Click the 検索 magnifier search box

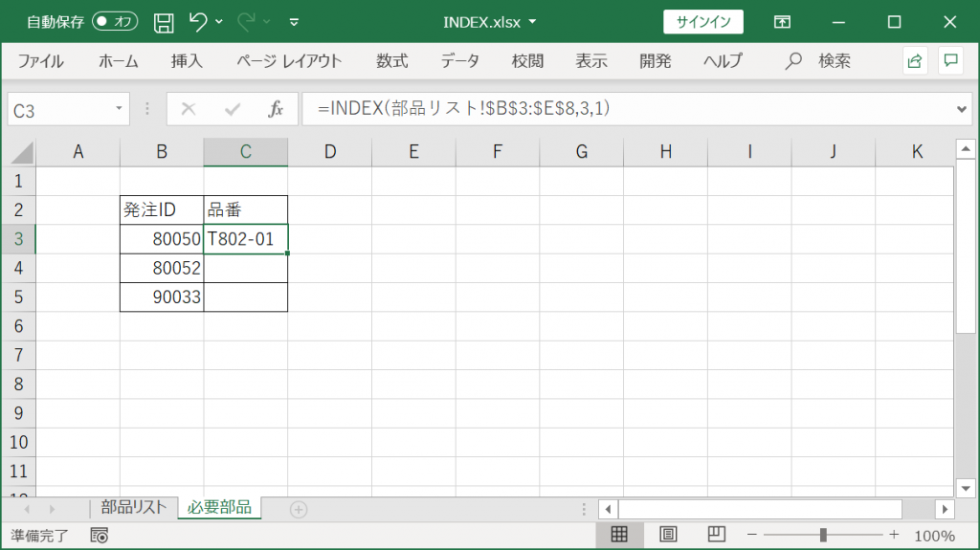(x=818, y=61)
